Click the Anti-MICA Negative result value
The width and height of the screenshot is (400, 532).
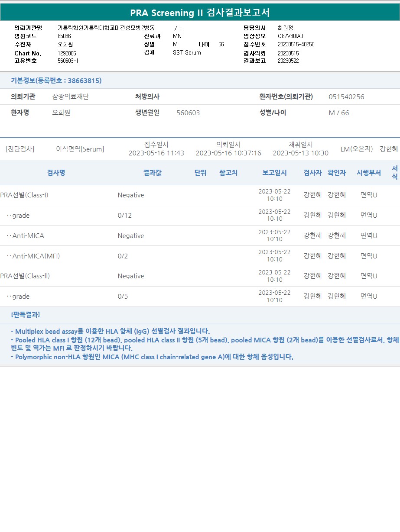click(x=131, y=236)
